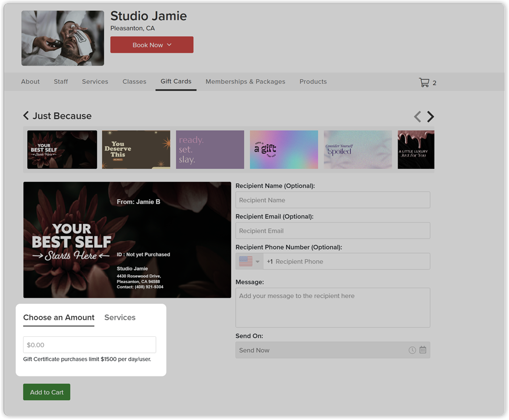Click the Send Now field
The width and height of the screenshot is (509, 420).
333,350
